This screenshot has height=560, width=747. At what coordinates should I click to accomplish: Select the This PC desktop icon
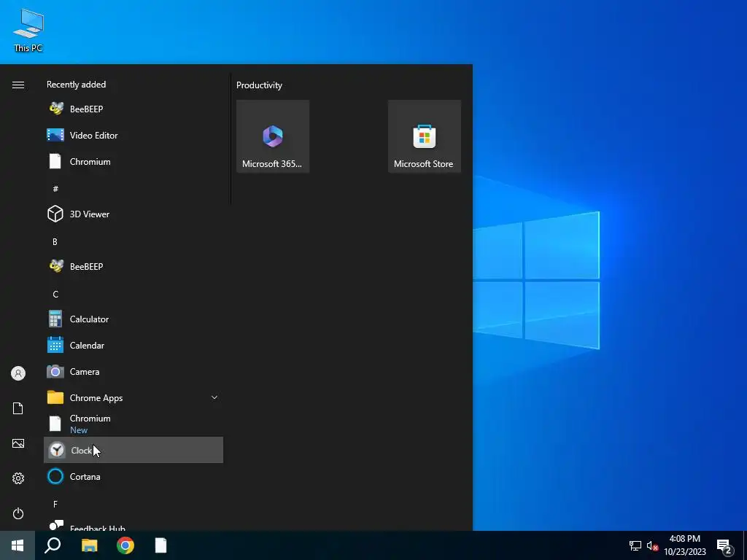(28, 31)
